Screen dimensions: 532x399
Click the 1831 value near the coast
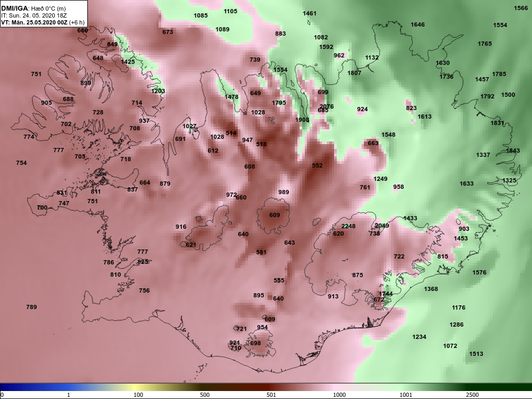point(497,123)
